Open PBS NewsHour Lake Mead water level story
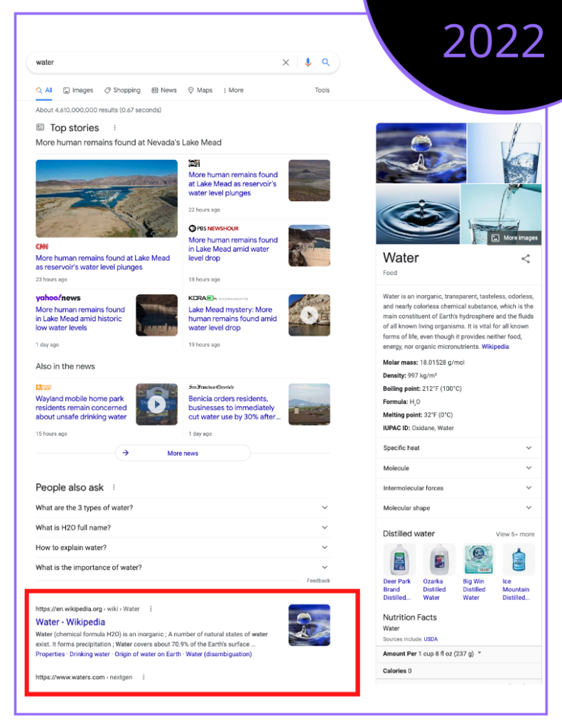The image size is (562, 728). coord(233,249)
